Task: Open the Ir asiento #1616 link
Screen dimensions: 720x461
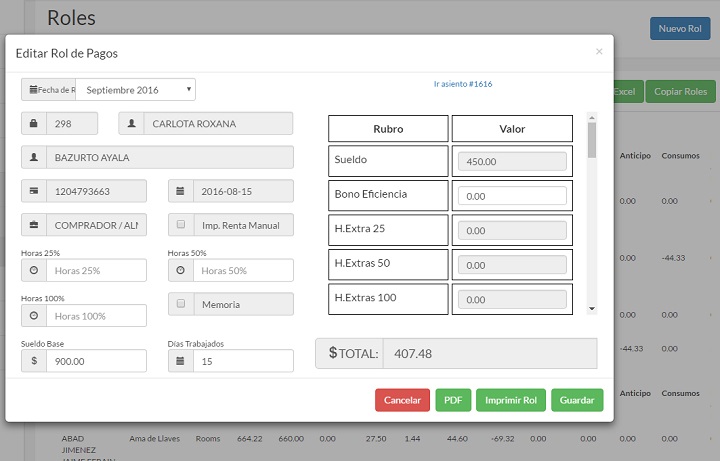Action: coord(462,84)
